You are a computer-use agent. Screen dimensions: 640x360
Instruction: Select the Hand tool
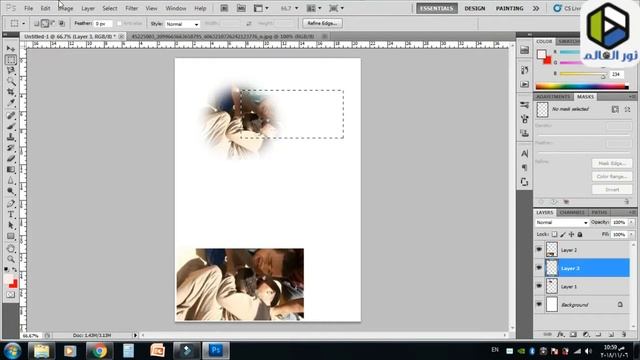click(11, 249)
